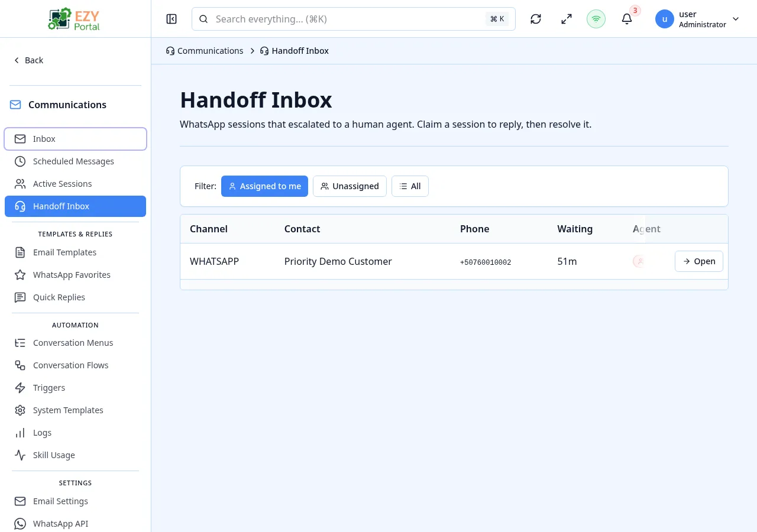The width and height of the screenshot is (757, 532).
Task: Click the System Templates gear icon
Action: (x=20, y=410)
